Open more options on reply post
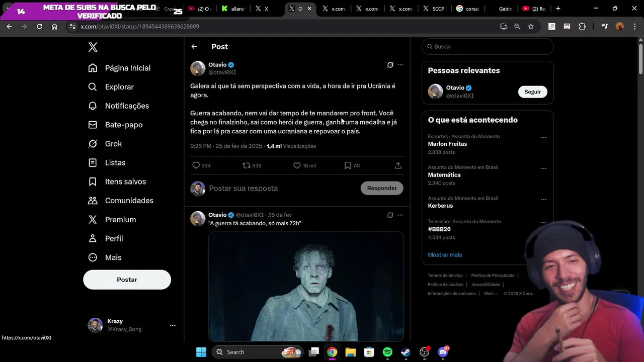This screenshot has height=362, width=644. (x=400, y=215)
